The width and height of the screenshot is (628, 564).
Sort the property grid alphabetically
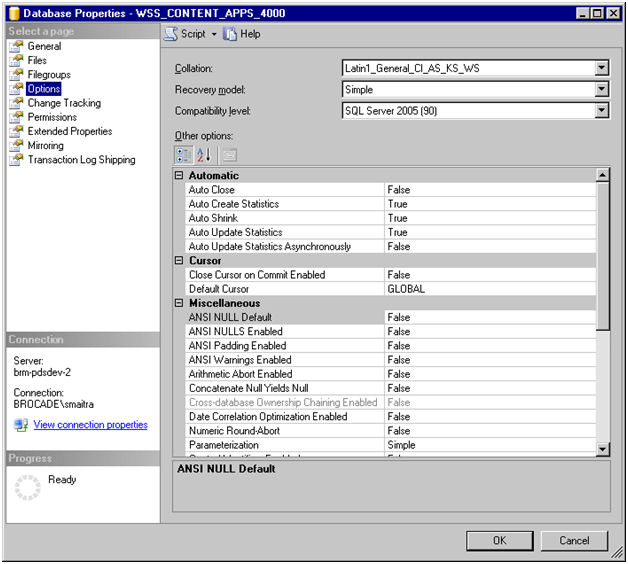(x=204, y=155)
